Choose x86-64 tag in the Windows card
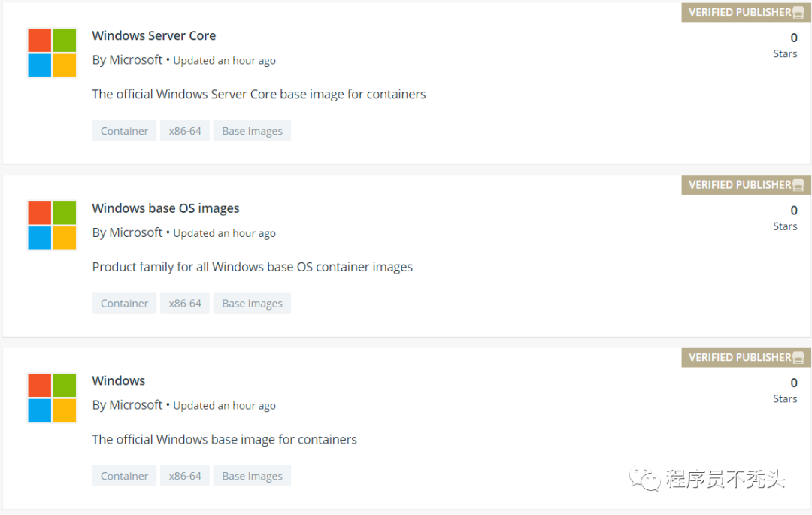812x515 pixels. (185, 476)
